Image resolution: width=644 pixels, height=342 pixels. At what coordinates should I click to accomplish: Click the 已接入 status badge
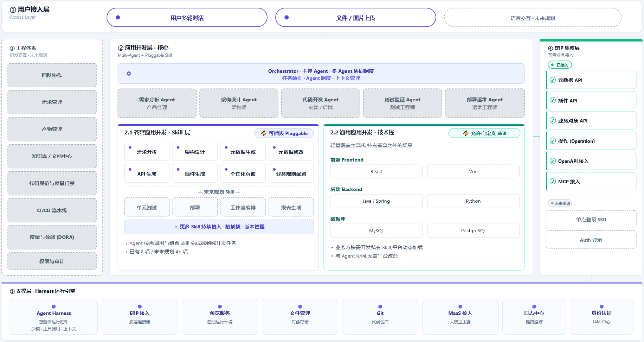pyautogui.click(x=560, y=65)
